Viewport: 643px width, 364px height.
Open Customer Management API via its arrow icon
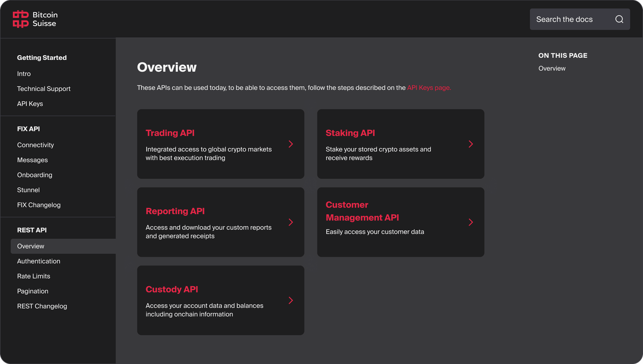tap(471, 222)
